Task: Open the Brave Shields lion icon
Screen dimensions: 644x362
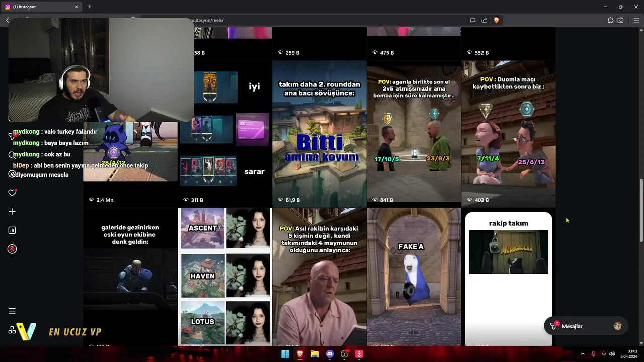Action: click(x=496, y=20)
